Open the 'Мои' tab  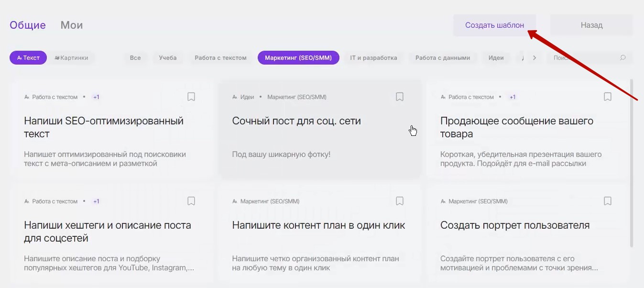pyautogui.click(x=72, y=25)
